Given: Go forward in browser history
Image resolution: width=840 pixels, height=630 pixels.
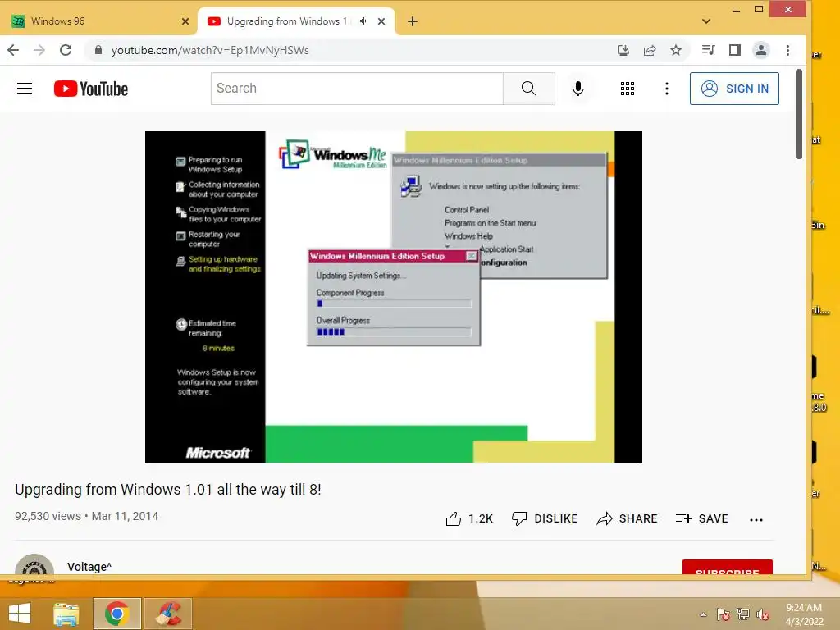Looking at the screenshot, I should (x=39, y=50).
